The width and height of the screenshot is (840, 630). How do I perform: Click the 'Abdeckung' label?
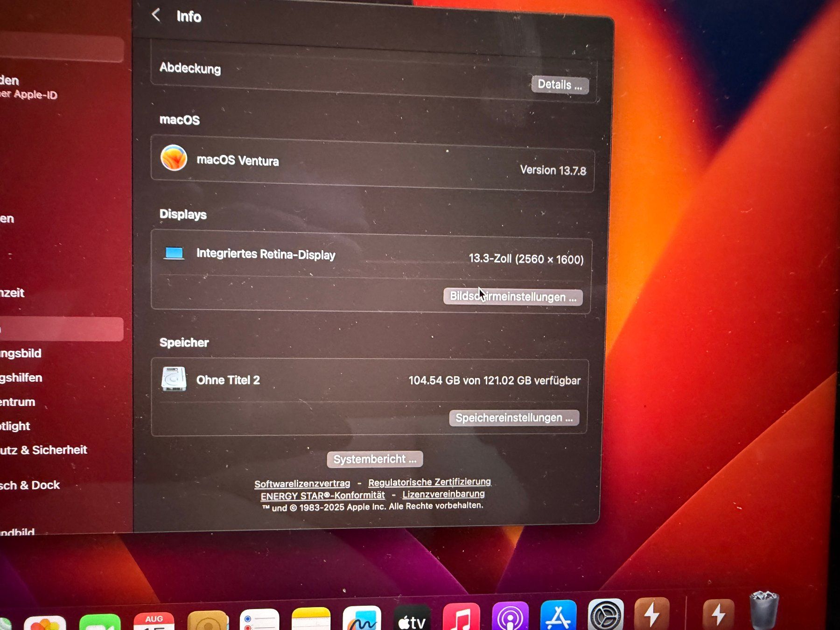[x=190, y=68]
